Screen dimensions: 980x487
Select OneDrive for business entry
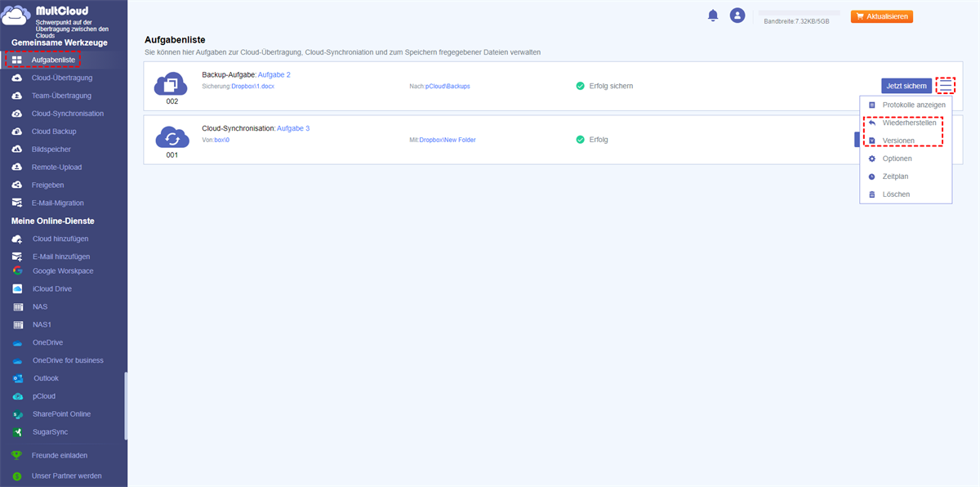(68, 360)
